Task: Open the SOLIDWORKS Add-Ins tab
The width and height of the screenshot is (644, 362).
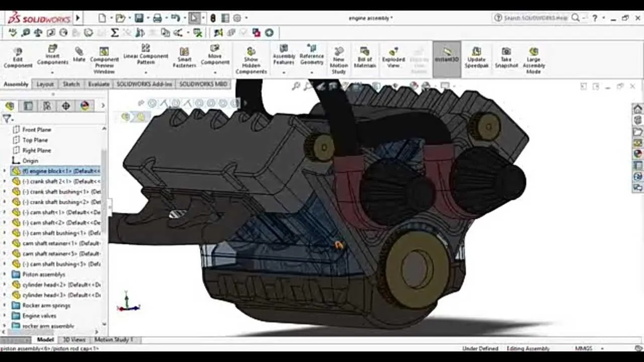Action: tap(144, 84)
